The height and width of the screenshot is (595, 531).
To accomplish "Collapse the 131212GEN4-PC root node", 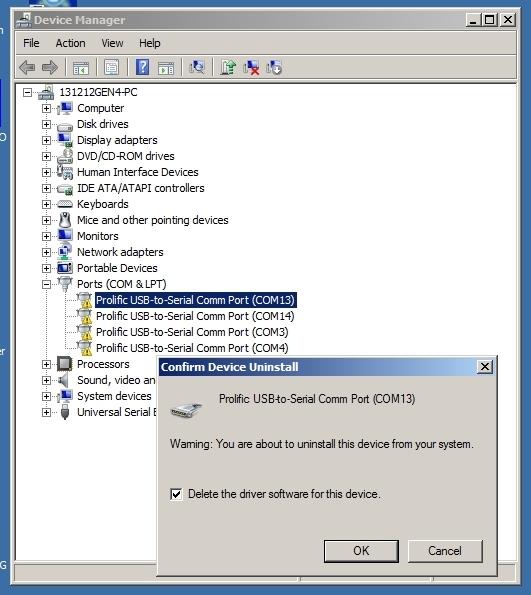I will (27, 92).
